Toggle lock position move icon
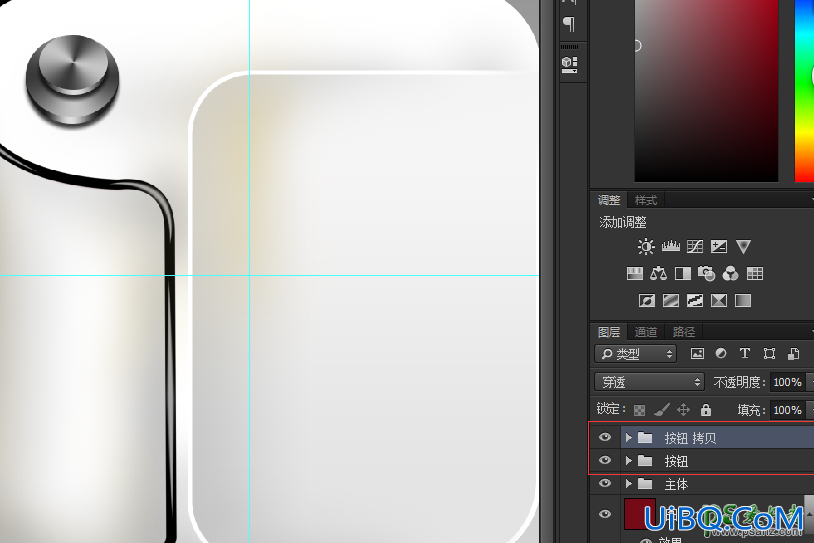 (x=683, y=410)
